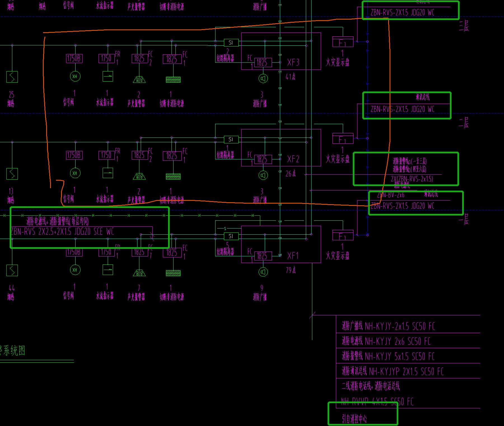Select the water flow indicator symbol in the XF2 row
504x426 pixels.
108,173
